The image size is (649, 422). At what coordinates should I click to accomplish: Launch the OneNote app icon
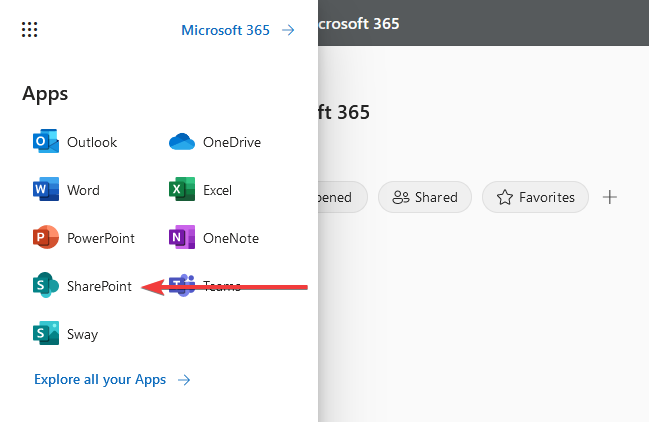(x=182, y=237)
